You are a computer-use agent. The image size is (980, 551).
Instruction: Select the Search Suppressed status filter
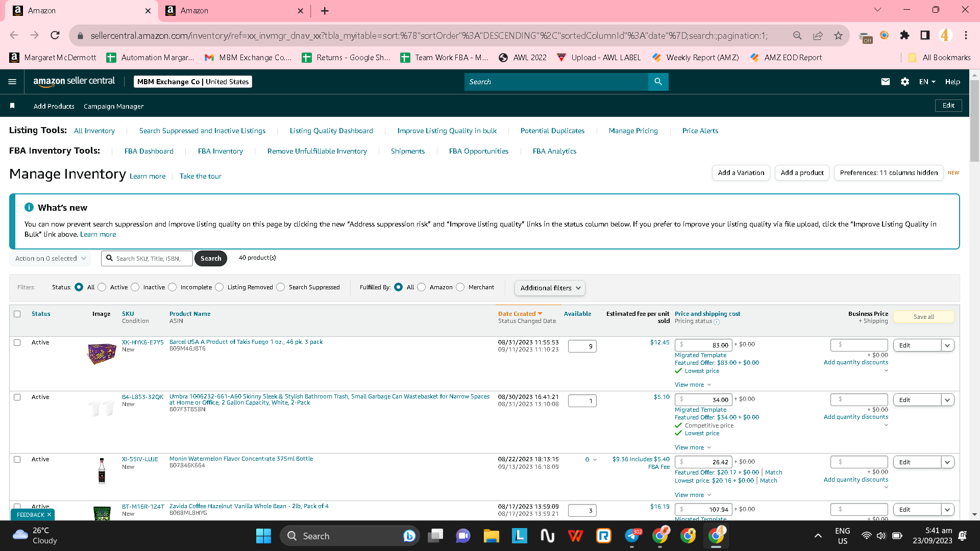pos(281,287)
